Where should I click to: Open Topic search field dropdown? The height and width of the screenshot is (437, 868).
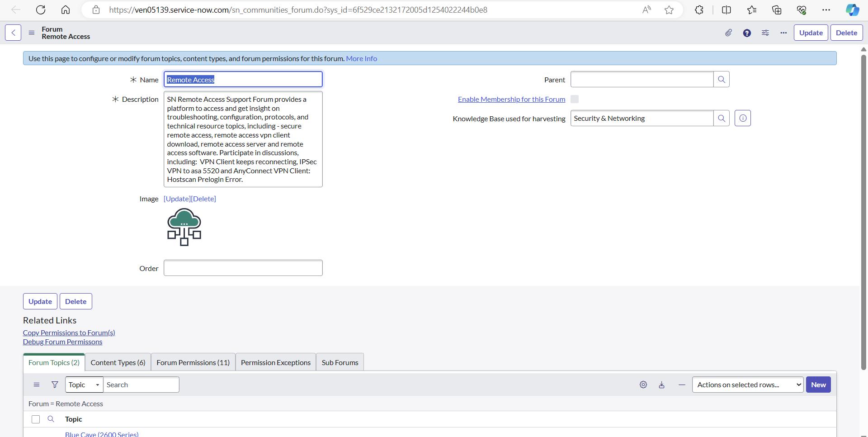[84, 385]
